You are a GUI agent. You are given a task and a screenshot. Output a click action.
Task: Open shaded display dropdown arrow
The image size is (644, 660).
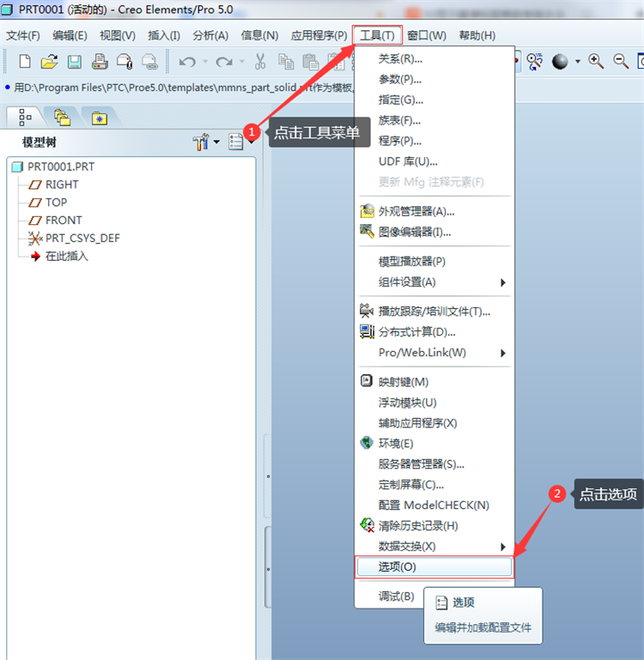pyautogui.click(x=578, y=62)
